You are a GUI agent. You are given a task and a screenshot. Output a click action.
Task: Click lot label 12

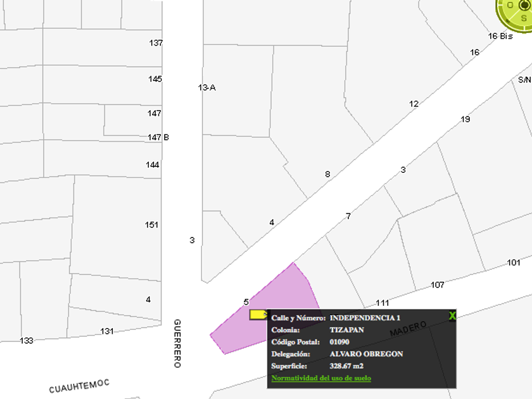tap(414, 104)
